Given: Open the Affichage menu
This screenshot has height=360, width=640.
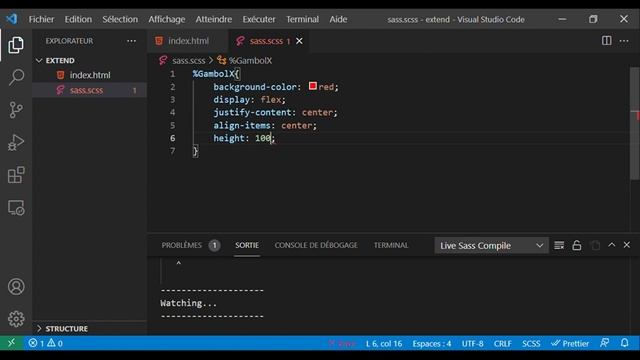Looking at the screenshot, I should (167, 19).
